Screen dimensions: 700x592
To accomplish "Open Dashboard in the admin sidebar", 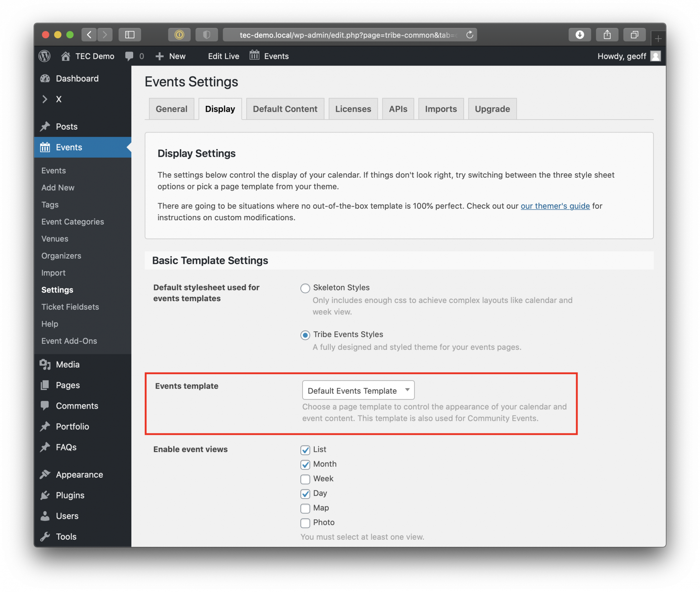I will click(83, 78).
